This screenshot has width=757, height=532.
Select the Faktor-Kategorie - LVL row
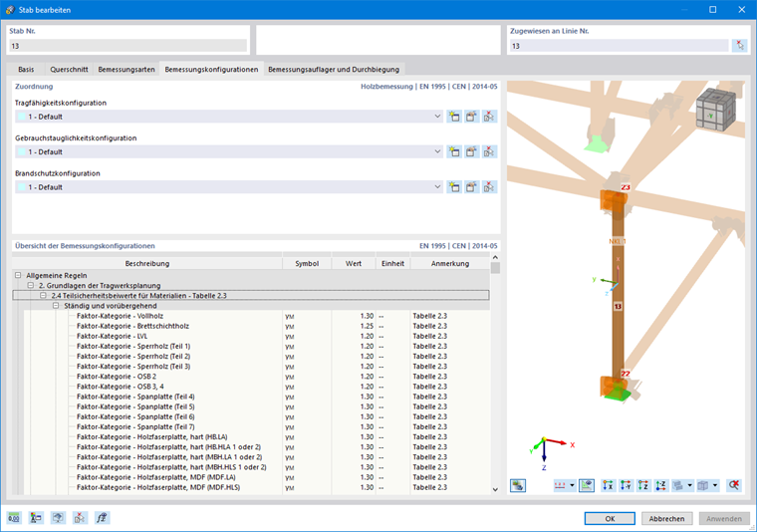pyautogui.click(x=256, y=336)
